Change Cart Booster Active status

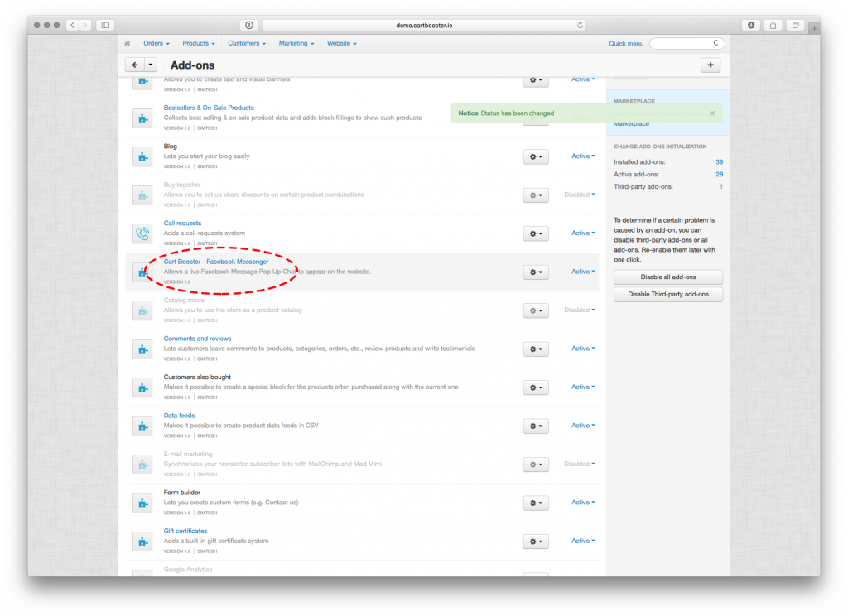[x=583, y=272]
